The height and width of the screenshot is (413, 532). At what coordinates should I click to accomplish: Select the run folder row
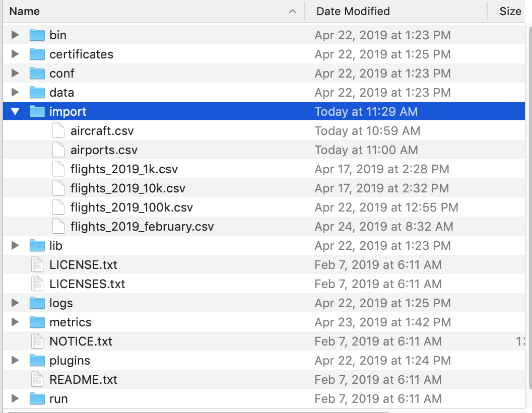pyautogui.click(x=58, y=399)
